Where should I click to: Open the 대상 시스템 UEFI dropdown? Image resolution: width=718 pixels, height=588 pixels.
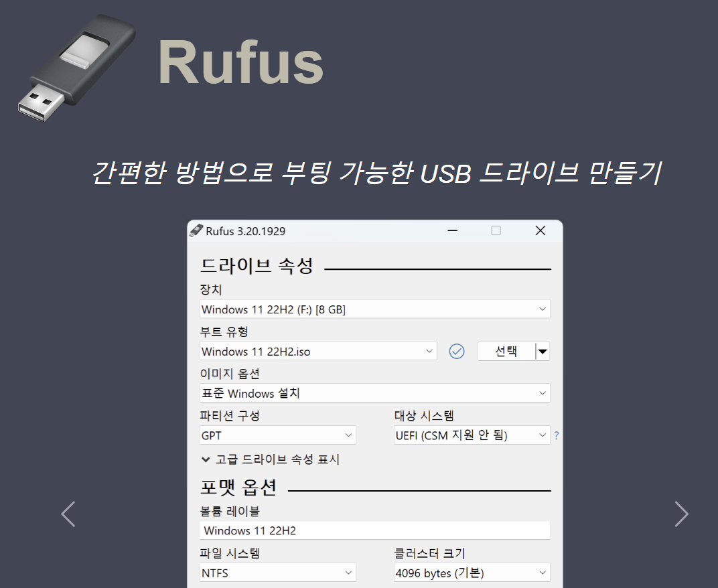pyautogui.click(x=472, y=435)
